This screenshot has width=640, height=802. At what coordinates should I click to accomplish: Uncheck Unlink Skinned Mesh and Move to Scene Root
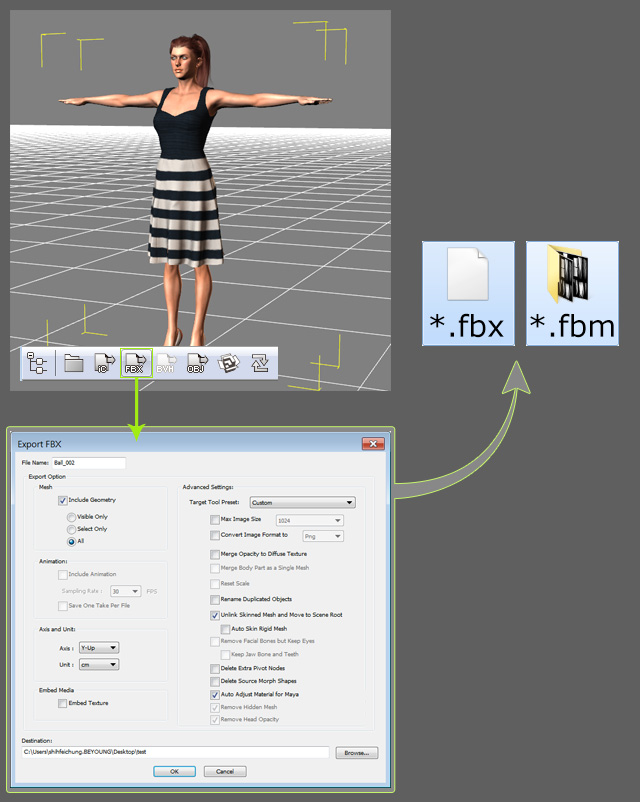pos(215,615)
